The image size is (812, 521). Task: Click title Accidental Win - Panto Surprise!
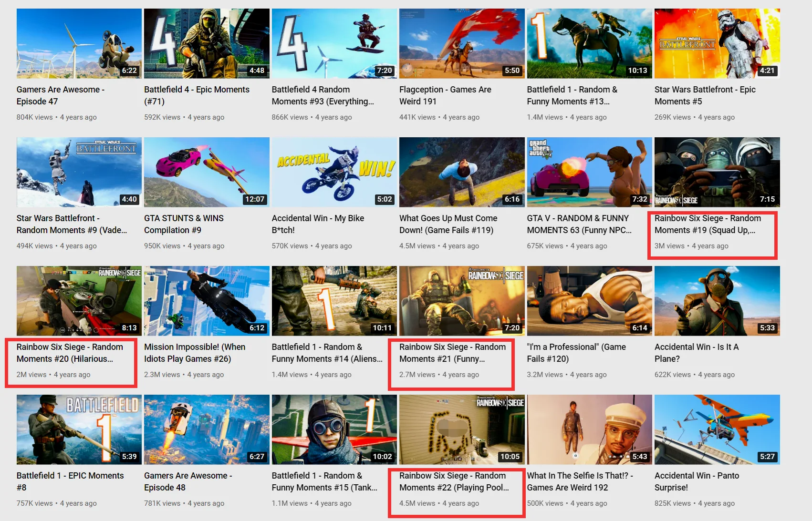(x=697, y=481)
